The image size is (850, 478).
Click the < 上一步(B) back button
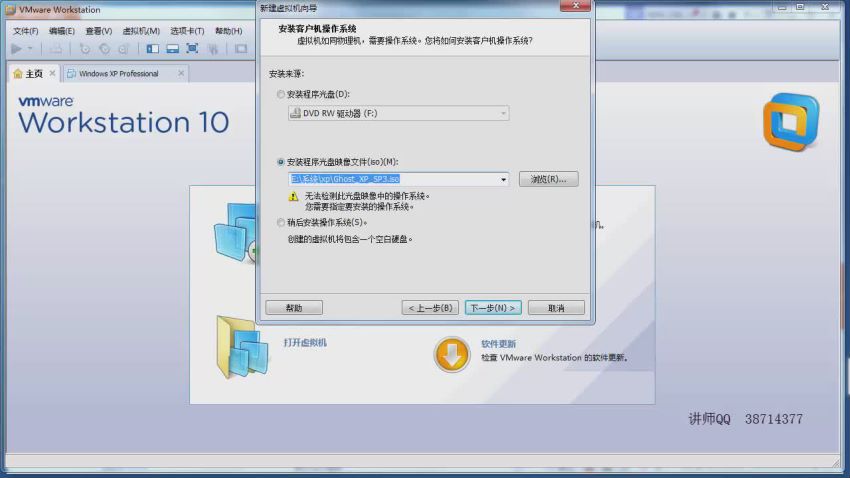click(430, 308)
